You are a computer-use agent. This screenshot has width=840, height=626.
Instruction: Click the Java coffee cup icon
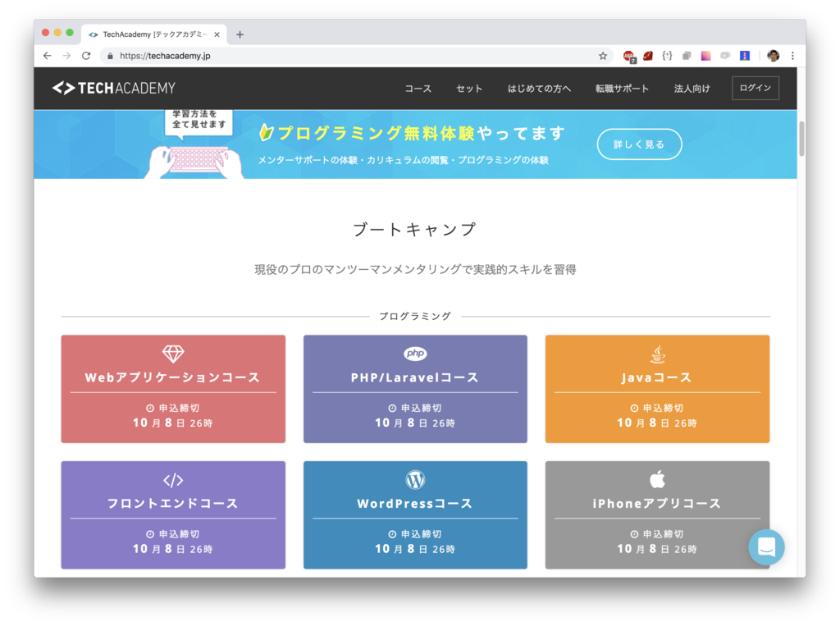[x=657, y=354]
